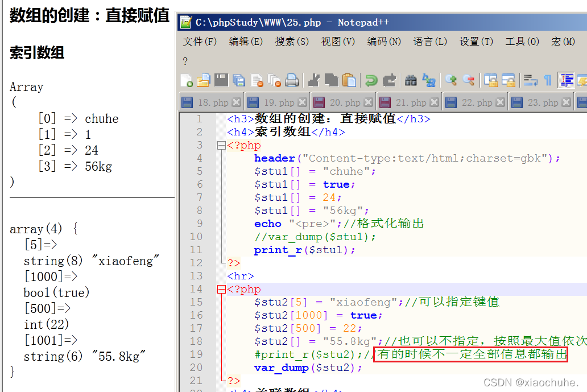Viewport: 587px width, 392px height.
Task: Click the Print toolbar icon
Action: tap(292, 80)
